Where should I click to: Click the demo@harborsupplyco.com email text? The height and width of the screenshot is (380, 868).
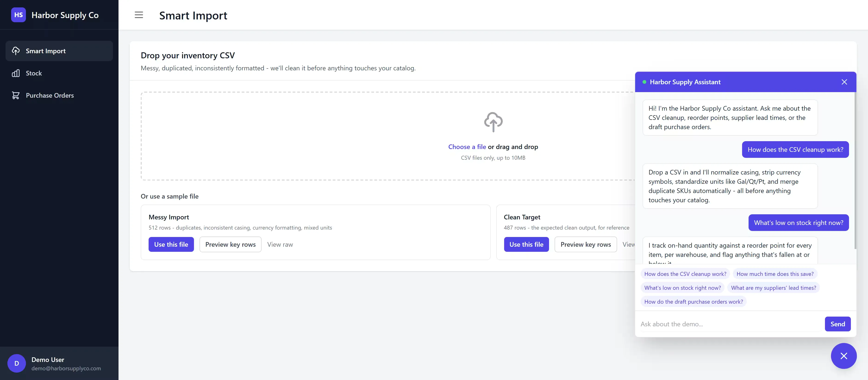coord(66,368)
